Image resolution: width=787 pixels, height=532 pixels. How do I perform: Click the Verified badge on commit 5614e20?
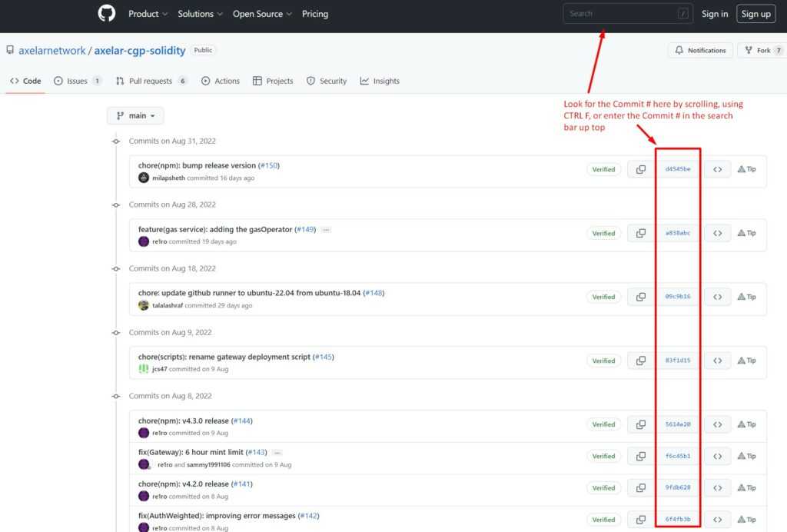pos(604,424)
